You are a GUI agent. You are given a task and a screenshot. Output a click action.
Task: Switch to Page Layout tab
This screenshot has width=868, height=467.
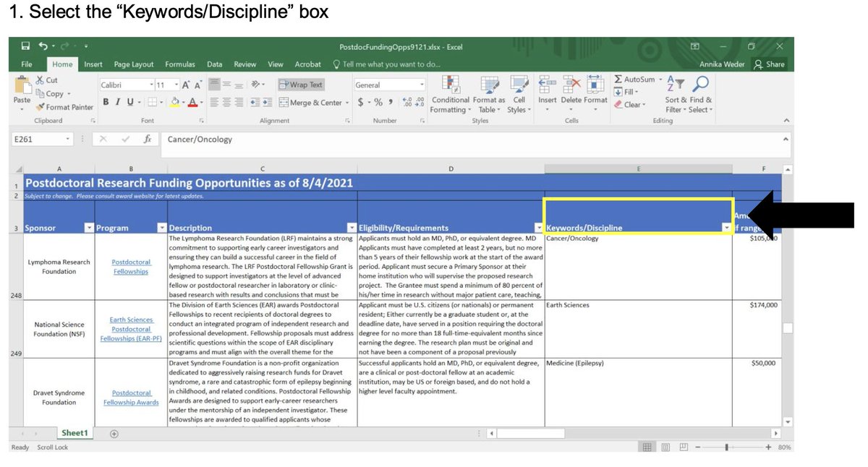[x=134, y=64]
